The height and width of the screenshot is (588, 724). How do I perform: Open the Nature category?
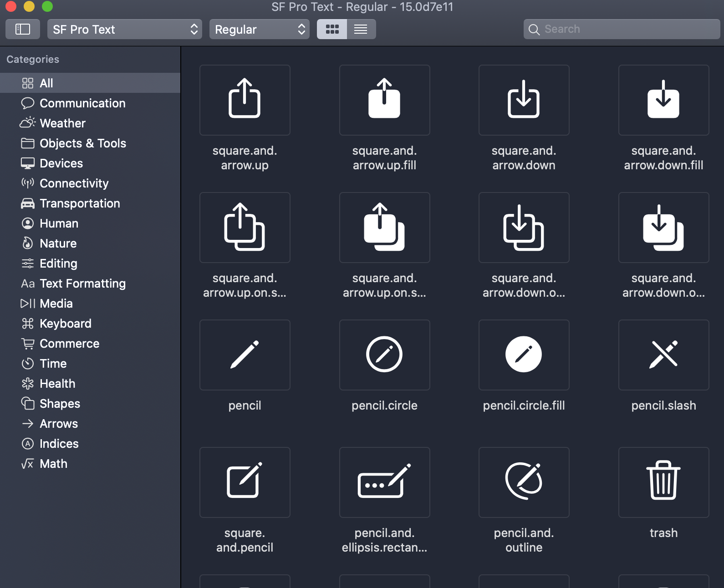(90, 243)
